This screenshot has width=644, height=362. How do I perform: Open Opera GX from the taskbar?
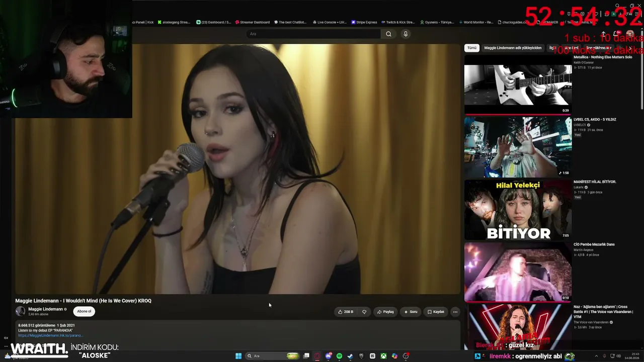point(317,356)
